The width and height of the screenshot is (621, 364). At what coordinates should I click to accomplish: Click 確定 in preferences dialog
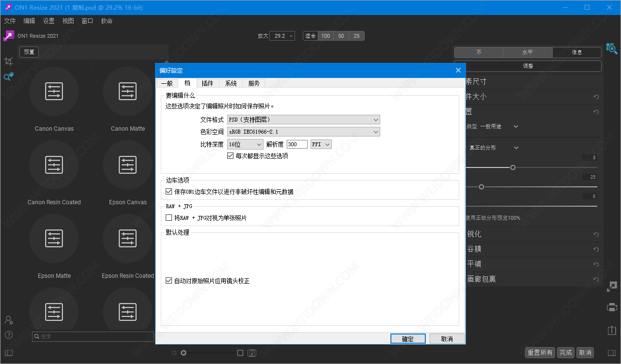[408, 339]
